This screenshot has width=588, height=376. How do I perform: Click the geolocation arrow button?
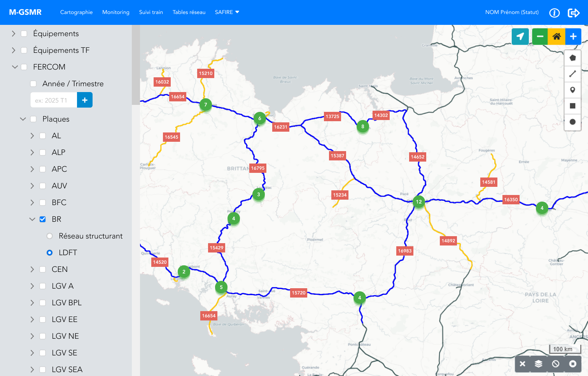pyautogui.click(x=520, y=37)
